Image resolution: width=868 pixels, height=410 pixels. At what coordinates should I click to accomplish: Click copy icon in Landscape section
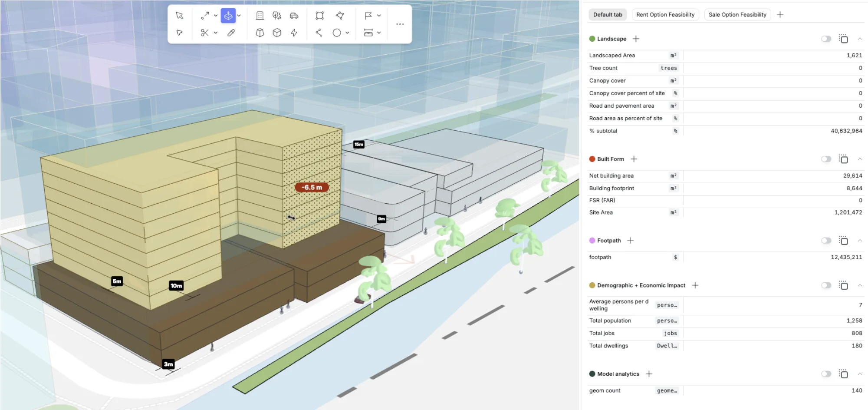(843, 39)
